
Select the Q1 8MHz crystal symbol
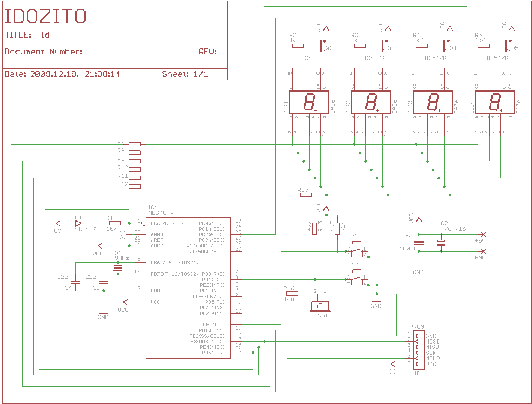tap(118, 268)
